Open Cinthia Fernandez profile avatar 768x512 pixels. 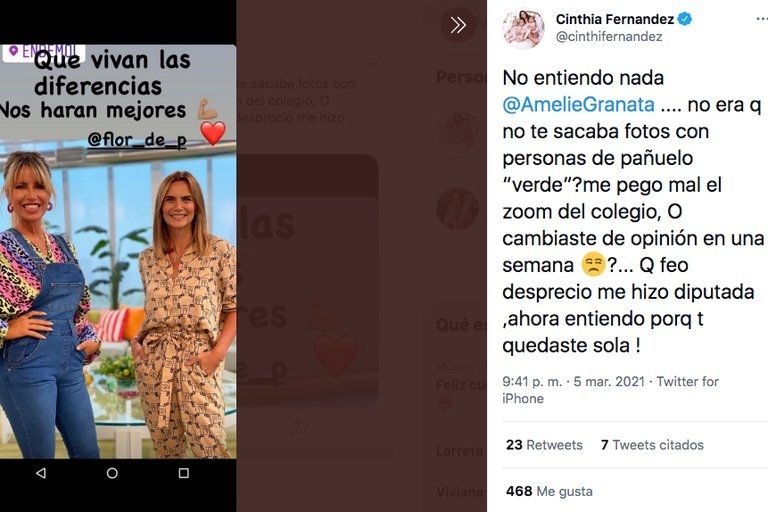[523, 28]
